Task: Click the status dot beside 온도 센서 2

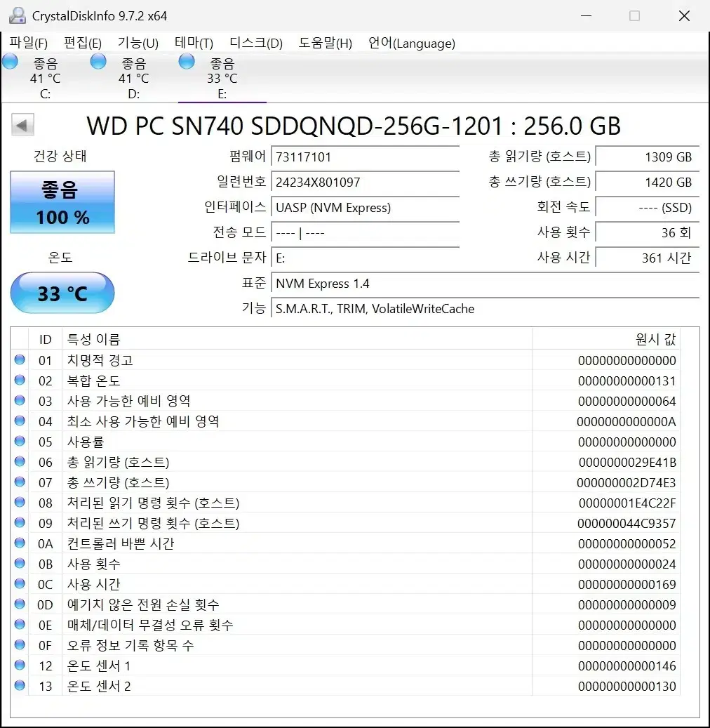Action: tap(20, 686)
